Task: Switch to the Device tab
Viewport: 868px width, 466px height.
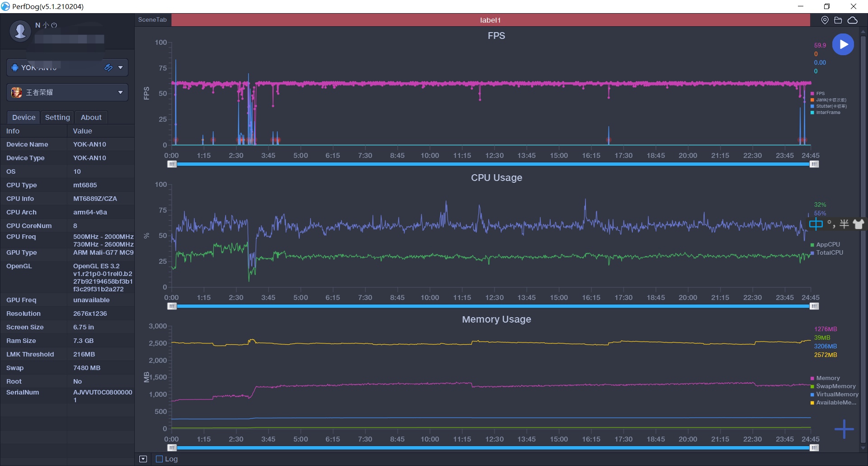Action: [24, 117]
